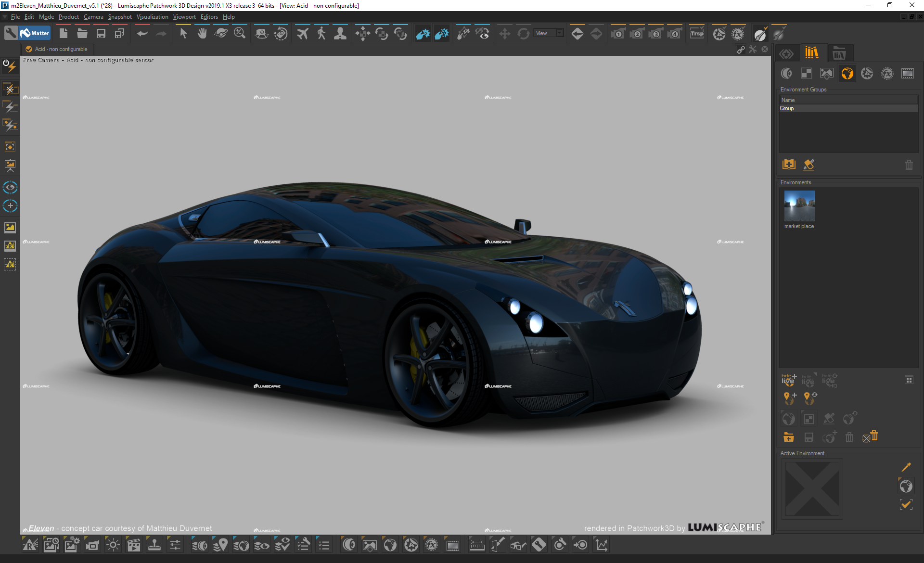
Task: Select the 'Acid - non configurable' view tab
Action: tap(57, 49)
